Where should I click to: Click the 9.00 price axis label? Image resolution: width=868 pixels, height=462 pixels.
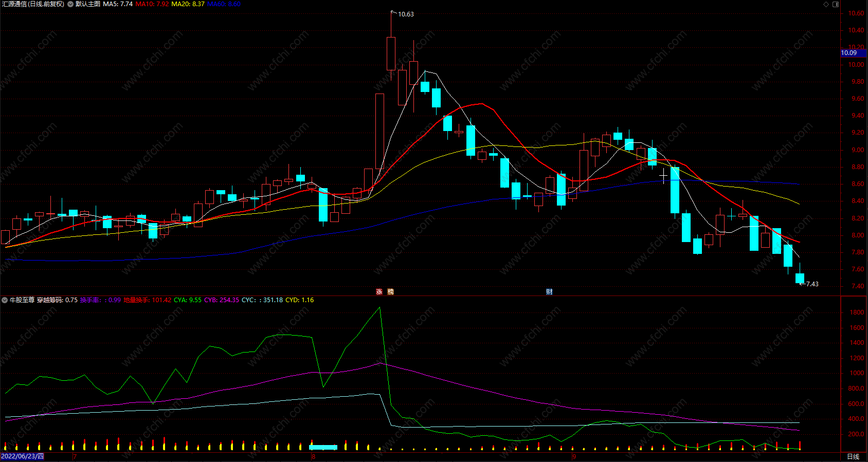[x=857, y=150]
